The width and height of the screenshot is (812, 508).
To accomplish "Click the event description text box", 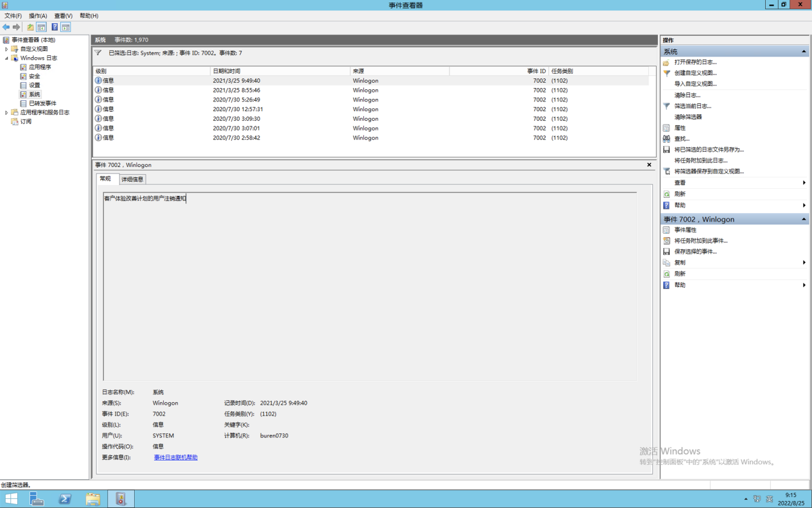I will 370,286.
